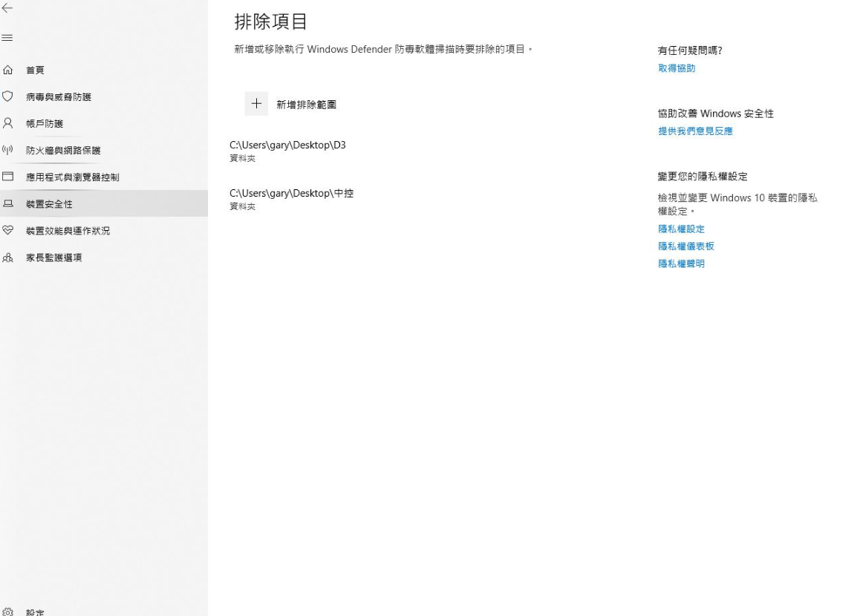Select 防火牆與網路保護 menu item
Screen dimensions: 863x616
63,151
